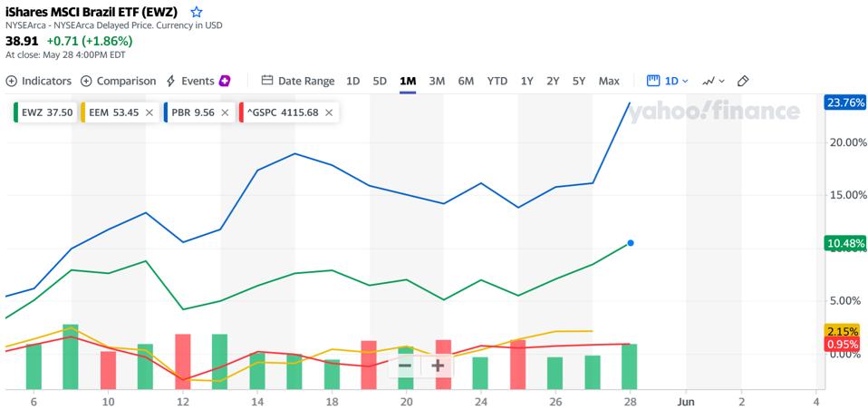868x410 pixels.
Task: Select the draw pencil tool
Action: pos(743,81)
